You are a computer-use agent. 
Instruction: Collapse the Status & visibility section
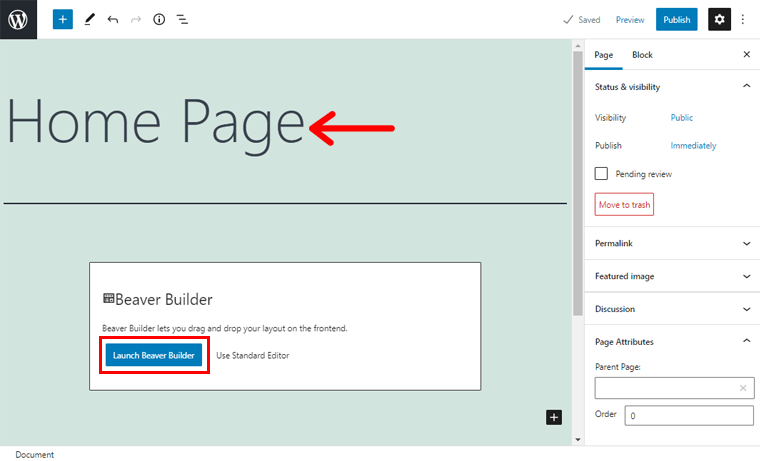point(746,86)
